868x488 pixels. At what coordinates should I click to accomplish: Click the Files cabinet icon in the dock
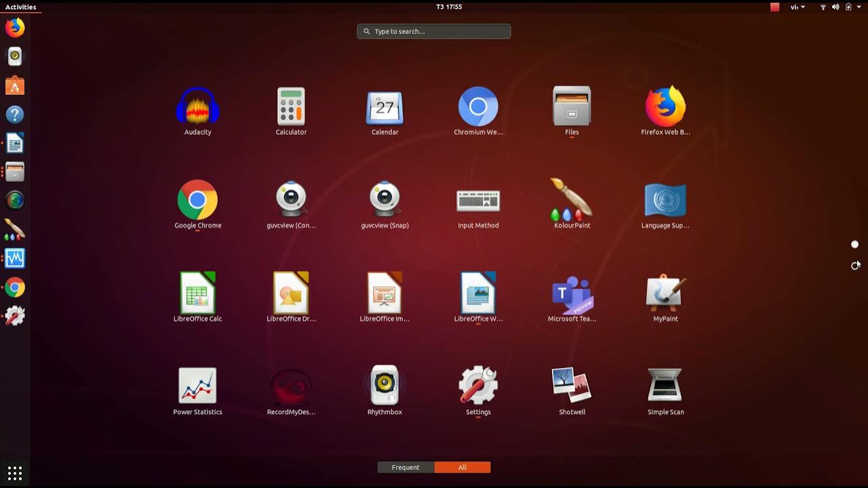click(15, 172)
